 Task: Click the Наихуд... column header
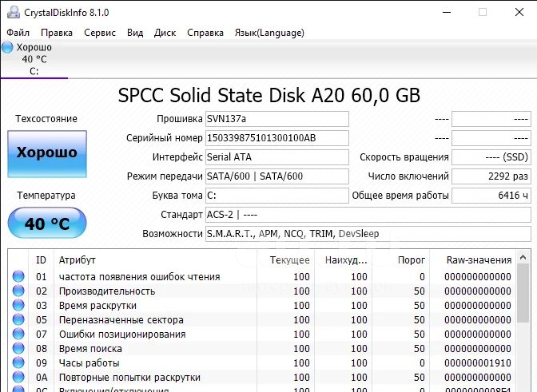click(343, 260)
